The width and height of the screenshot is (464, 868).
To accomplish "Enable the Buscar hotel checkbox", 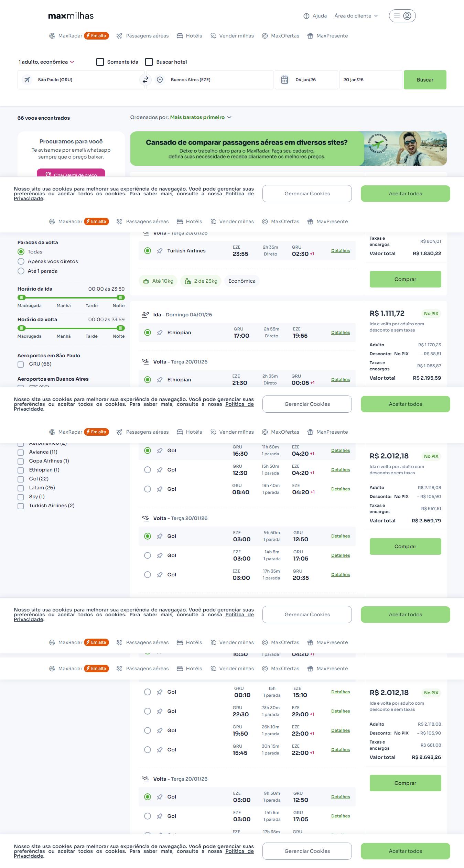I will pyautogui.click(x=149, y=62).
